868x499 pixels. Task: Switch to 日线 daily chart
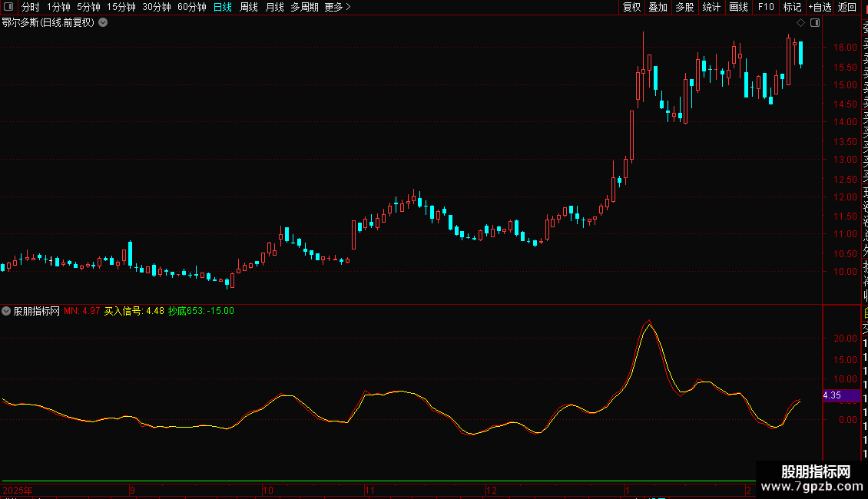coord(223,7)
